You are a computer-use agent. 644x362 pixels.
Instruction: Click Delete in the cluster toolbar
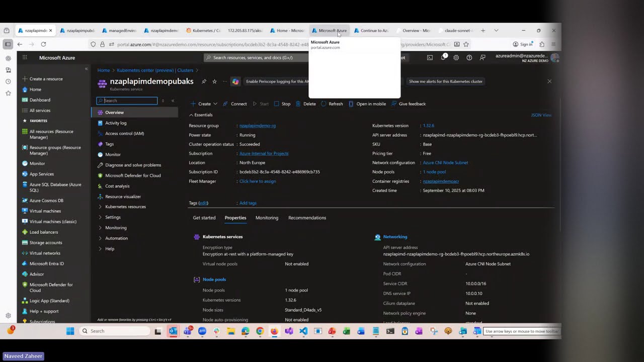(306, 104)
